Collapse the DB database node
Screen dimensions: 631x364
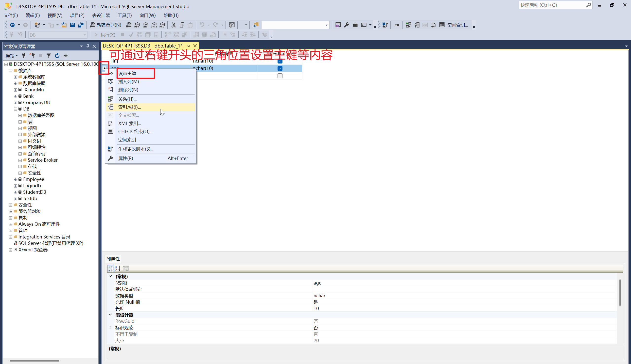(x=15, y=109)
